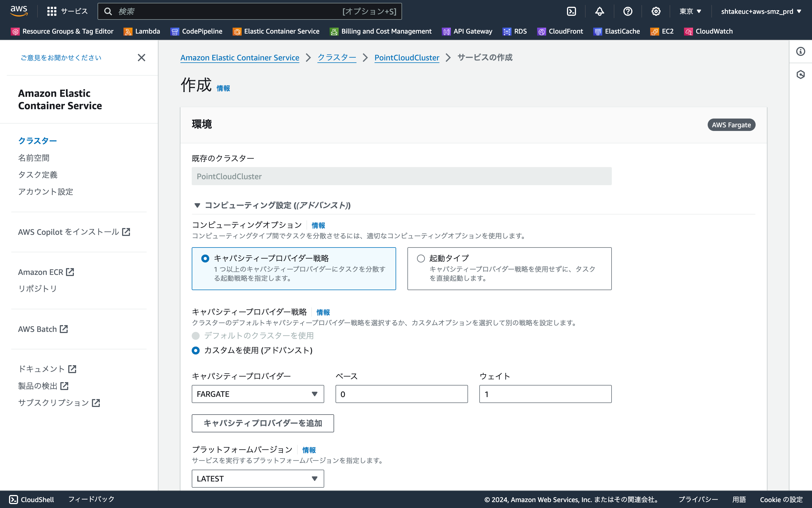Open the EC2 favorites shortcut

(x=662, y=31)
